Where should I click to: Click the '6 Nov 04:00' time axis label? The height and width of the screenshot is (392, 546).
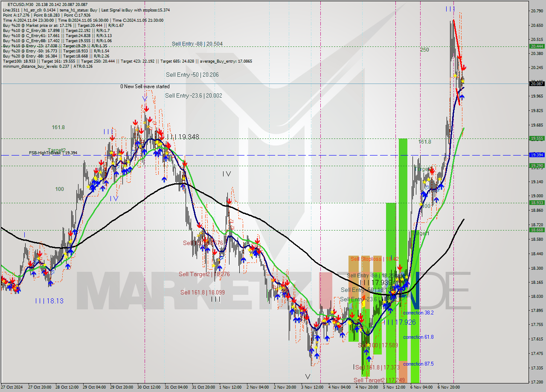pos(422,387)
